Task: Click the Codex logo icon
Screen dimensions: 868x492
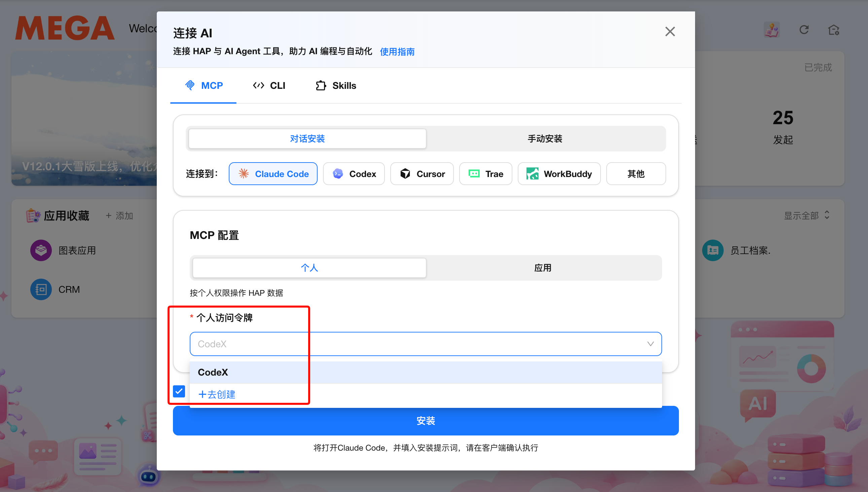Action: click(338, 174)
